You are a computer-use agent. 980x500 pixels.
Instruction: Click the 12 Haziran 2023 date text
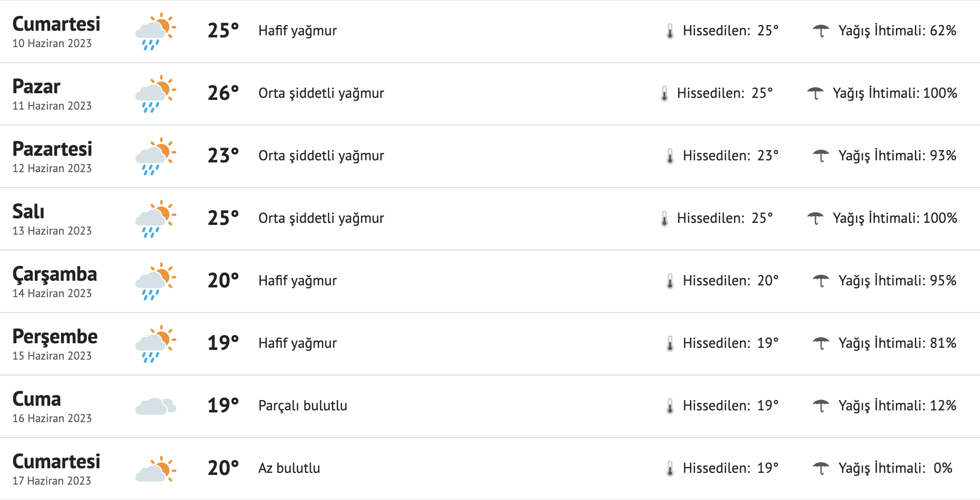pos(52,168)
